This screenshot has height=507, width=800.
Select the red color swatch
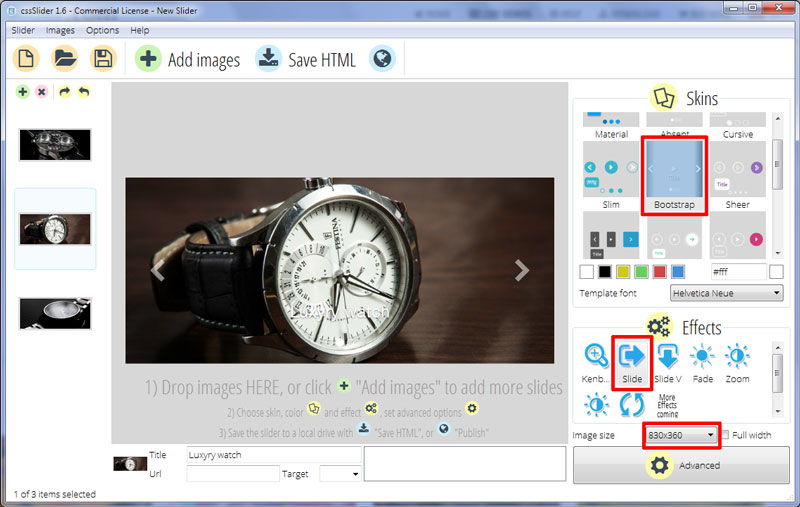[660, 272]
